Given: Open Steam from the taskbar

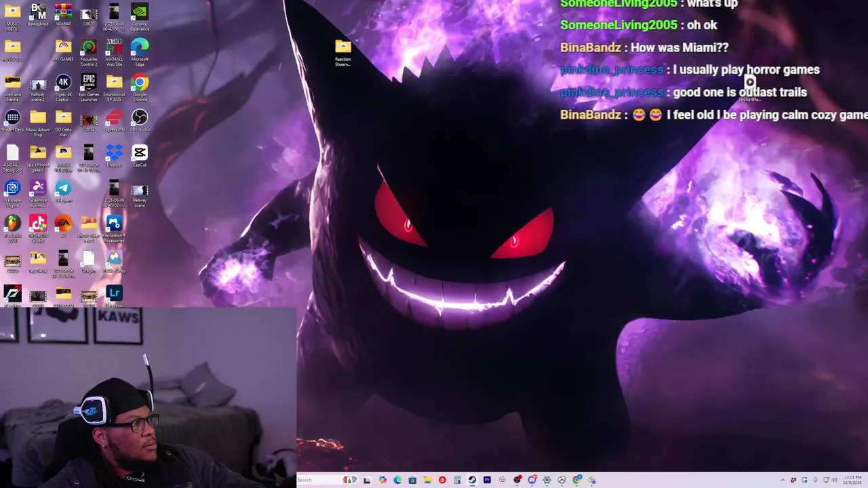Looking at the screenshot, I should 472,480.
